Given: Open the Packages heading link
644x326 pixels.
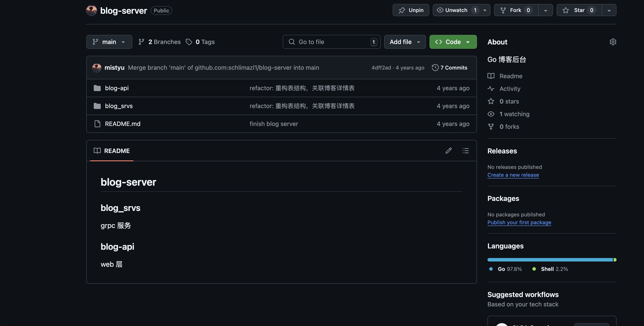Looking at the screenshot, I should tap(503, 198).
